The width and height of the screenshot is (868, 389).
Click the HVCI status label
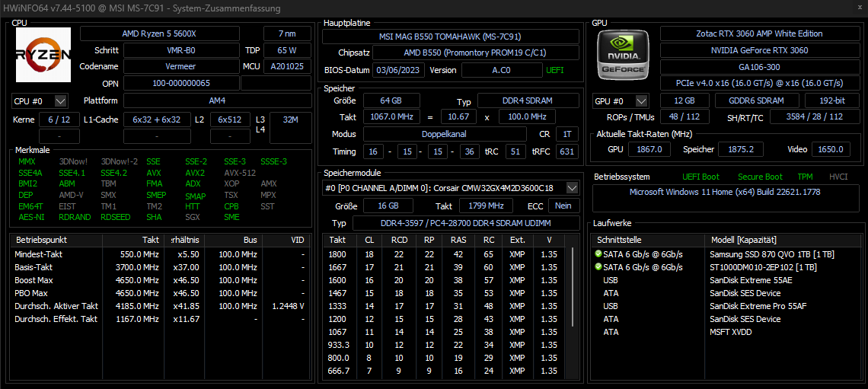pos(838,177)
